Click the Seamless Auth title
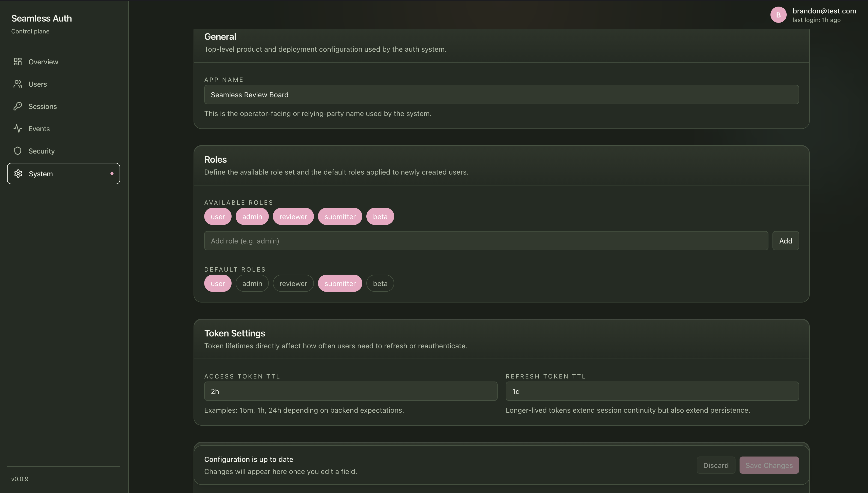The height and width of the screenshot is (493, 868). (41, 18)
